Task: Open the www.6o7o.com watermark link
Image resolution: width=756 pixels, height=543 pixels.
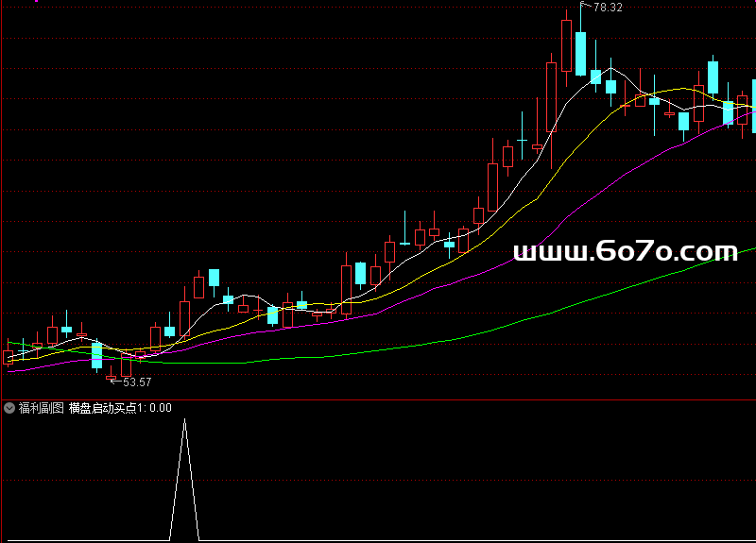Action: (625, 251)
